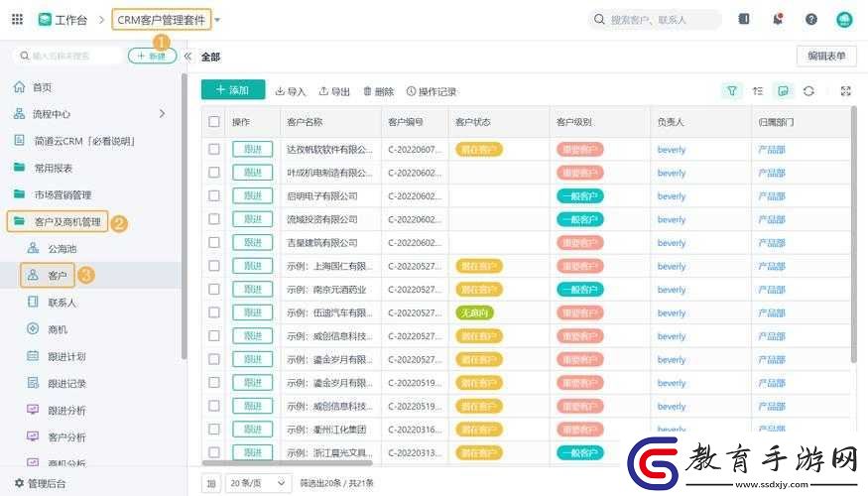Click the 首页 home icon
The height and width of the screenshot is (496, 868).
pyautogui.click(x=20, y=87)
